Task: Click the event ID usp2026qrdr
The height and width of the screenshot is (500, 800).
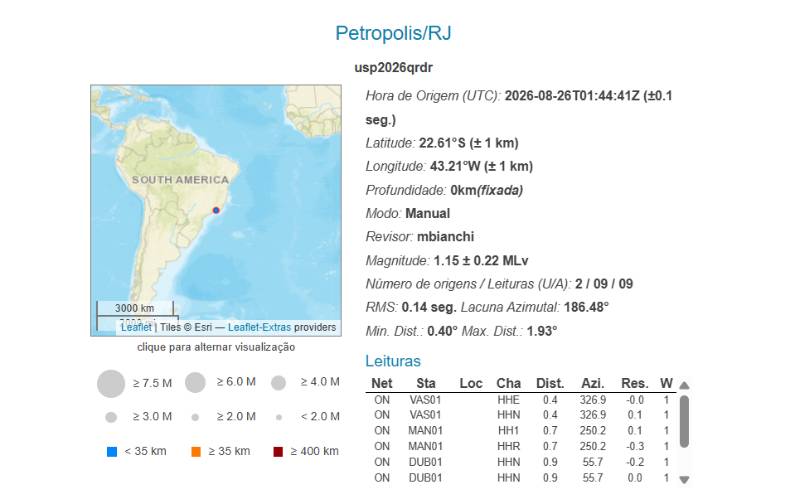Action: (x=393, y=67)
